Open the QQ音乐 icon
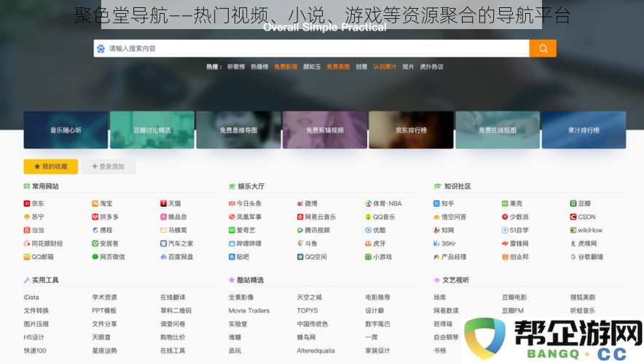 [368, 217]
